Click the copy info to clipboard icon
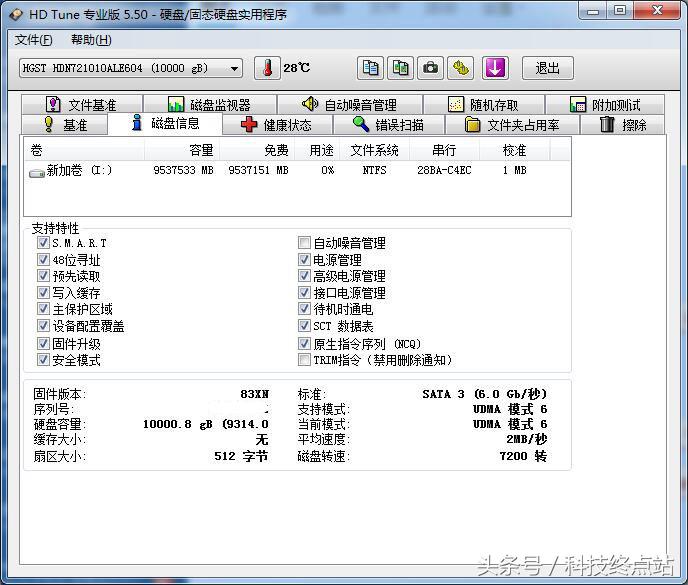 point(370,68)
